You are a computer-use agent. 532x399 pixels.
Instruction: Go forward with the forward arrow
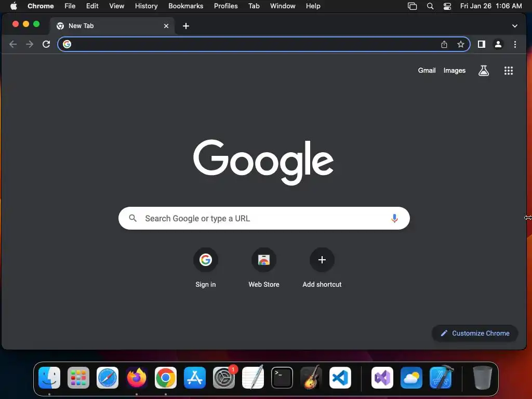tap(30, 44)
